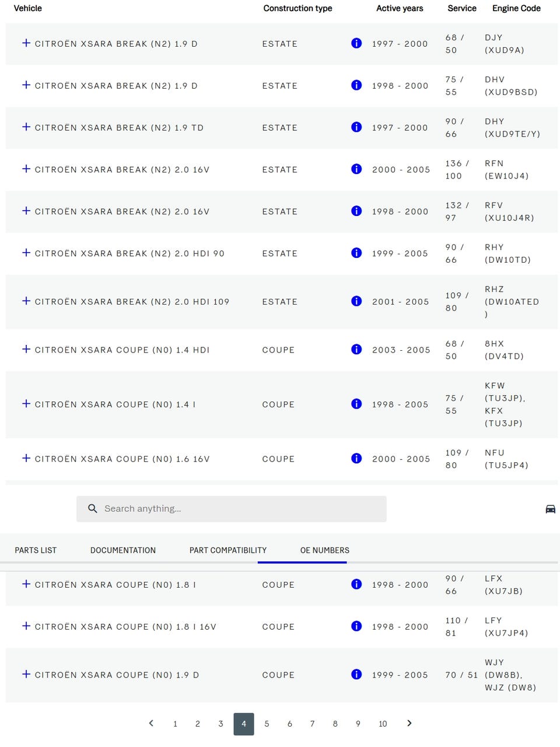Viewport: 560px width, 747px height.
Task: Select the Part Compatibility tab
Action: coord(228,550)
